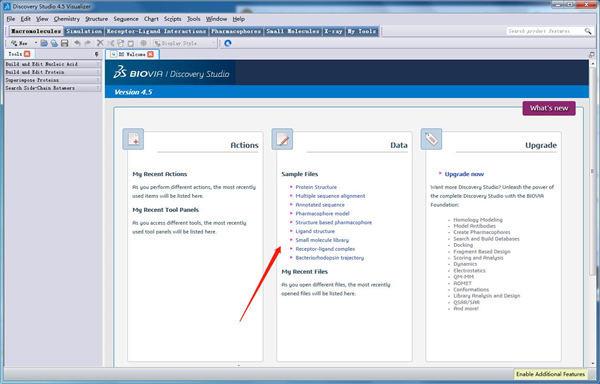Open the Chemistry menu
Viewport: 600px width, 384px height.
67,19
